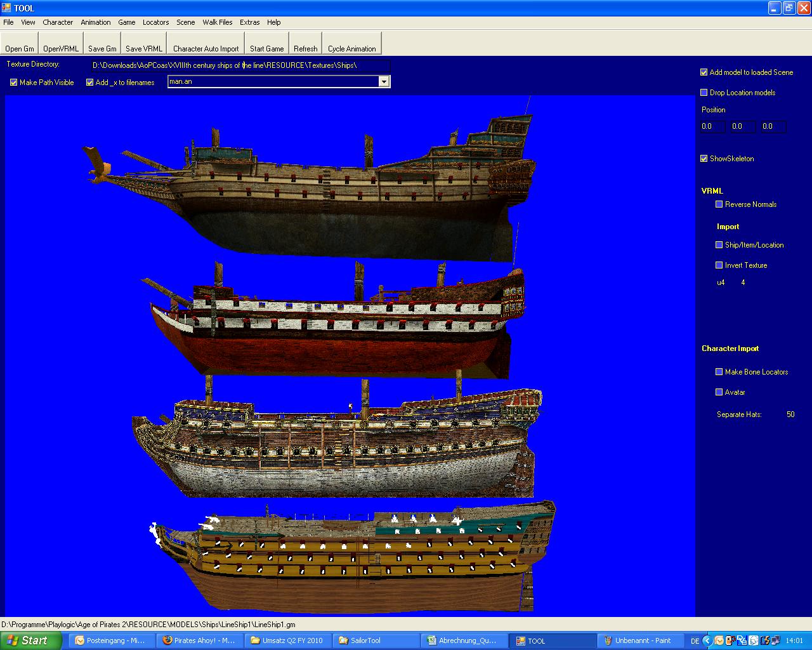
Task: Enable Invert Texture checkbox
Action: point(719,265)
